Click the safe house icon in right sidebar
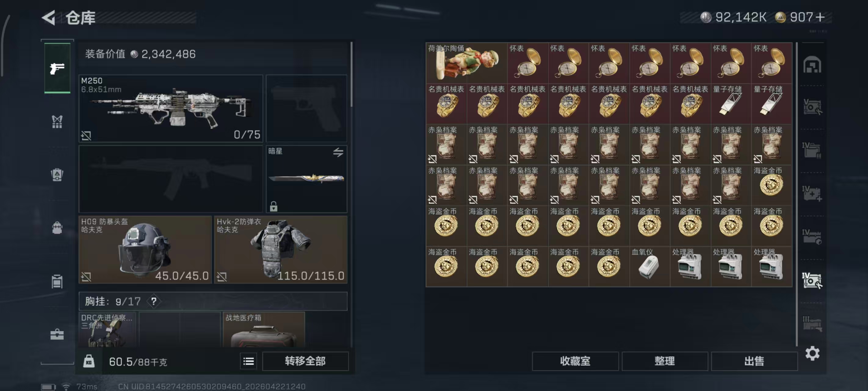 pos(812,64)
